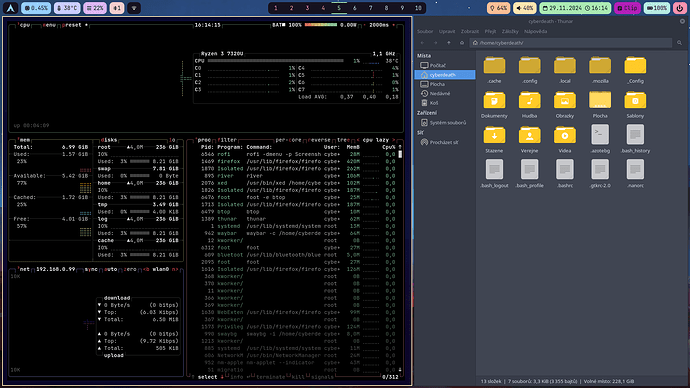Toggle reverse sorting in btop proc panel
This screenshot has width=690, height=388.
pyautogui.click(x=320, y=140)
